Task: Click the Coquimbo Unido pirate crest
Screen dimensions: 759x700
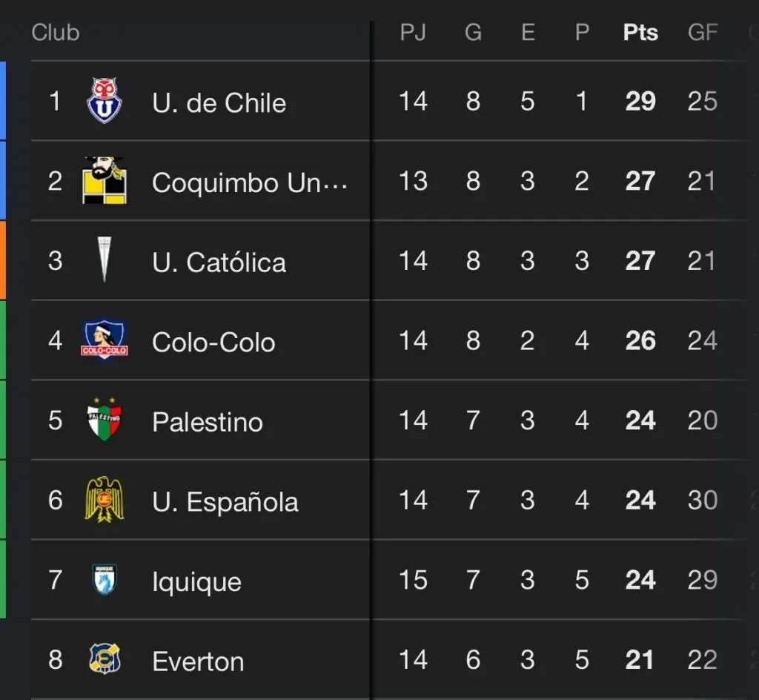Action: click(x=105, y=181)
